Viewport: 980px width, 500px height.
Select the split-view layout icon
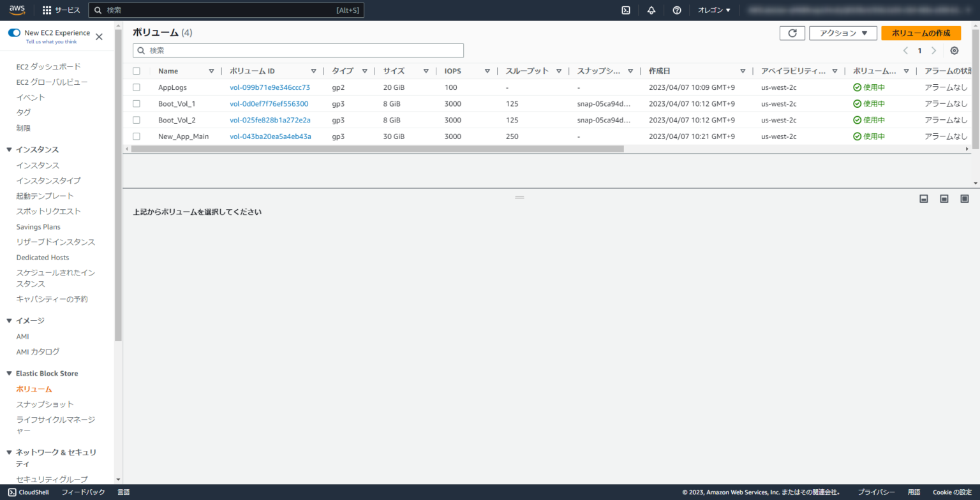pyautogui.click(x=944, y=198)
